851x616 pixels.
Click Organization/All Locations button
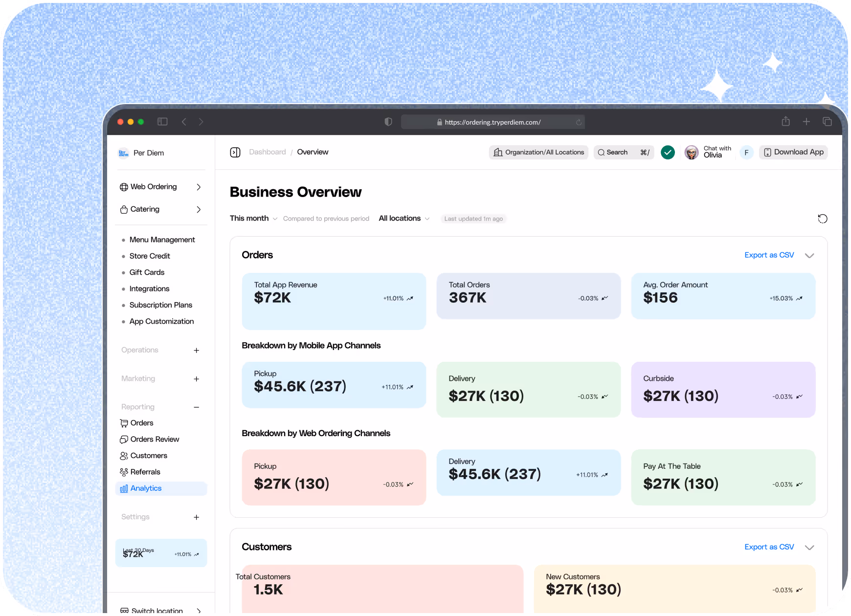coord(538,153)
